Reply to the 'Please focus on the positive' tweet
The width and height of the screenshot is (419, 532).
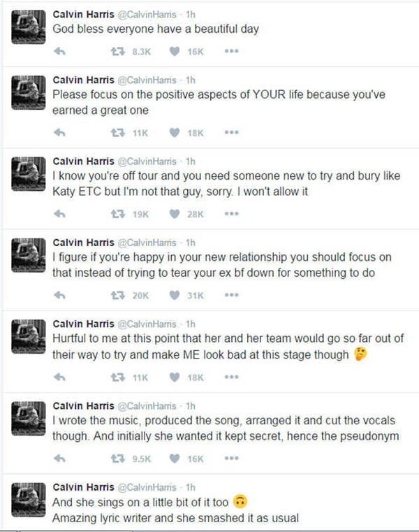tap(60, 133)
